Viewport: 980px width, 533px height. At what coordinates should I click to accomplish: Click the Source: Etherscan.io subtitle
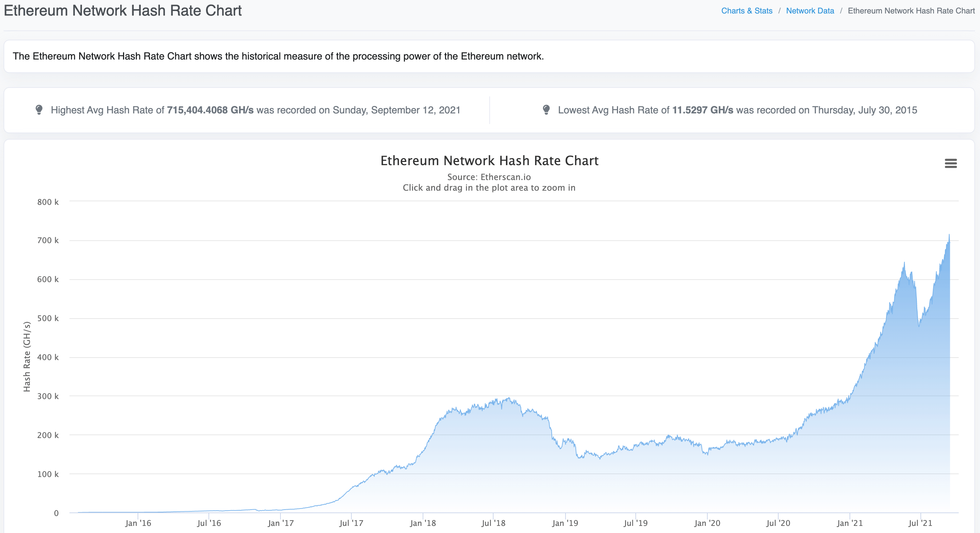pyautogui.click(x=489, y=177)
